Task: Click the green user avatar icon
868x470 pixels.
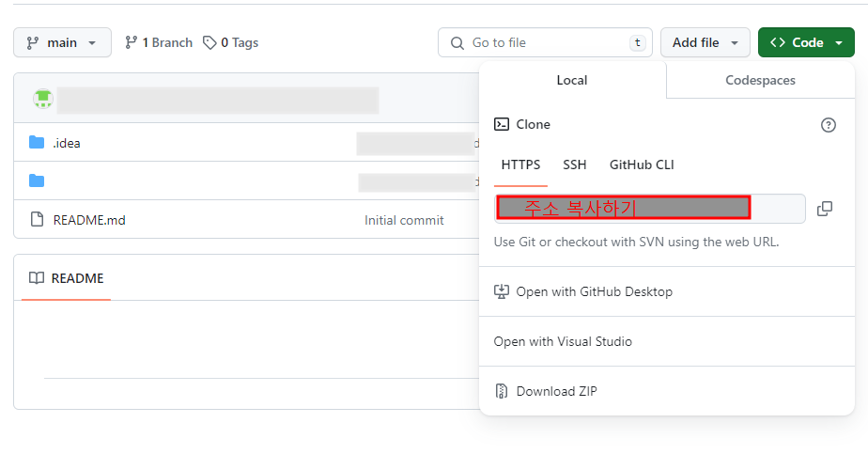Action: coord(43,99)
